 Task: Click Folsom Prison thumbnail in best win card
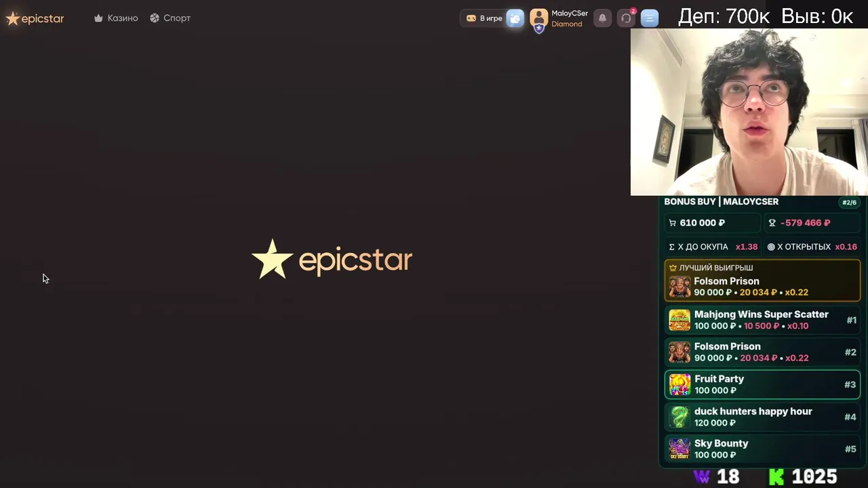click(x=679, y=287)
